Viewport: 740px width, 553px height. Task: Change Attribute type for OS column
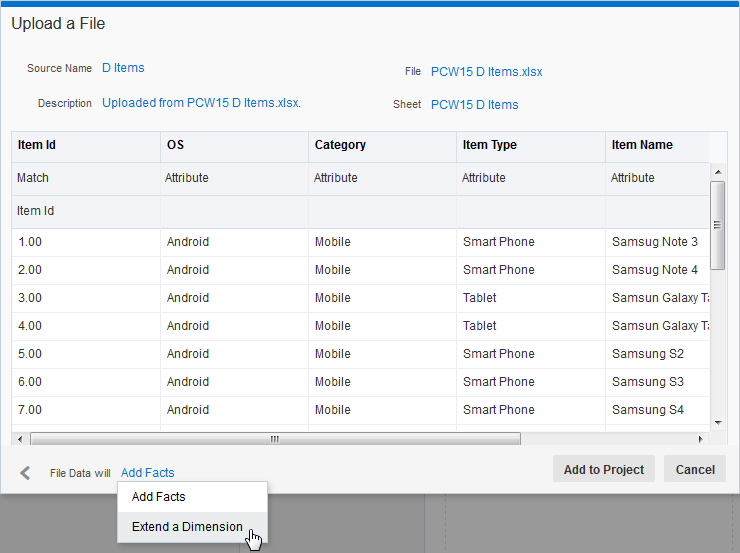click(x=234, y=178)
